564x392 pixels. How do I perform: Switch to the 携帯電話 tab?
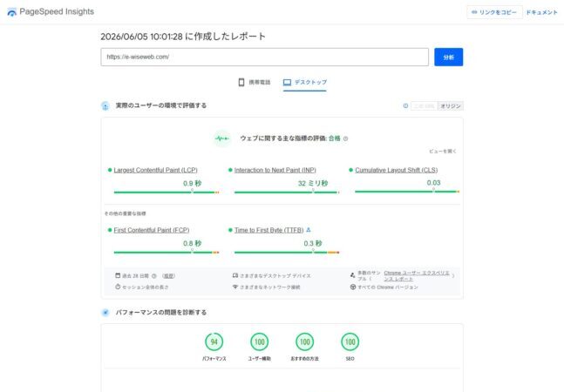point(255,82)
